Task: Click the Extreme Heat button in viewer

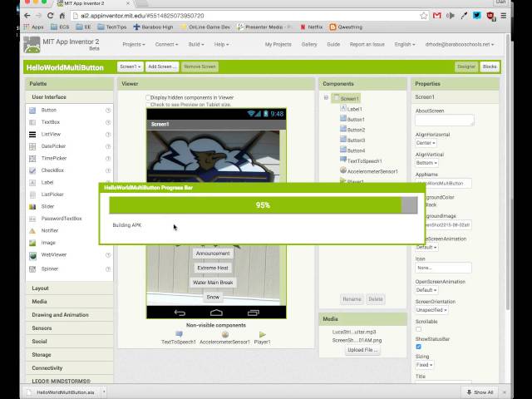Action: (213, 268)
